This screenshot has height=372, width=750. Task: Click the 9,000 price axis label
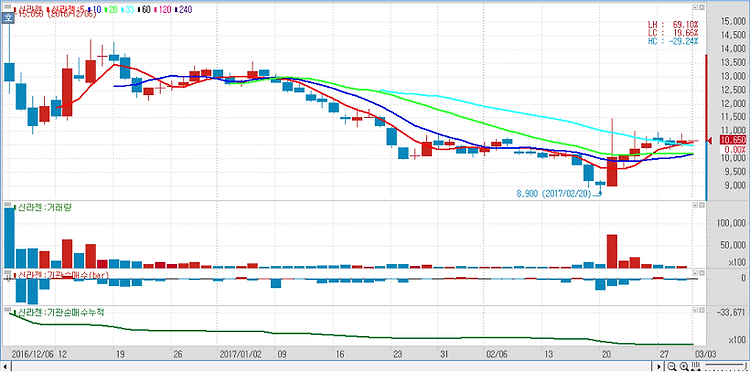tap(735, 186)
